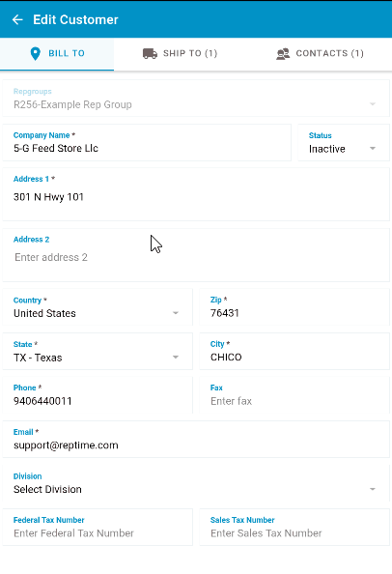Click the empty Address 2 field

click(x=196, y=255)
